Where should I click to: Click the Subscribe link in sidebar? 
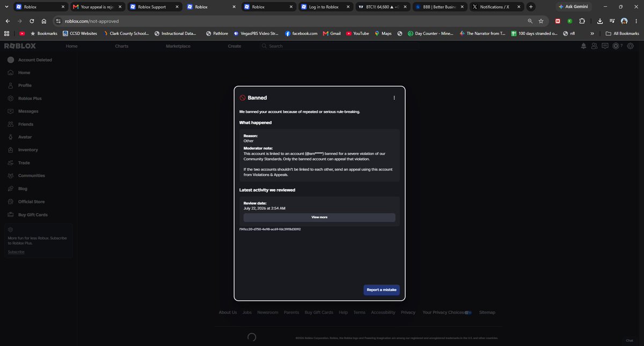[x=16, y=252]
